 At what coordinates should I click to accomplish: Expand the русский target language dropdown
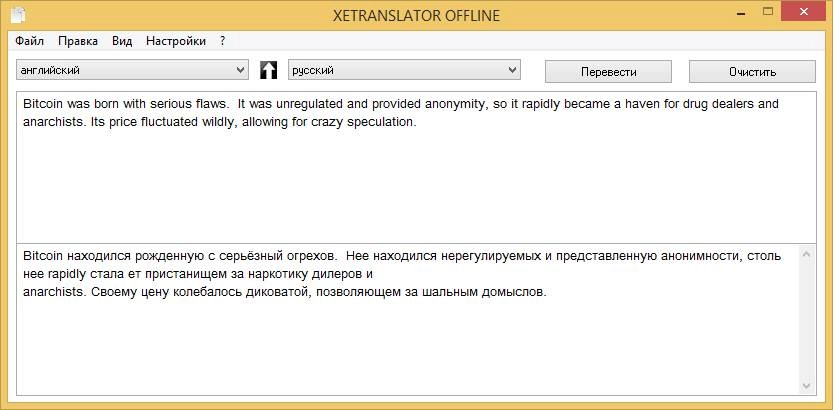(x=404, y=70)
